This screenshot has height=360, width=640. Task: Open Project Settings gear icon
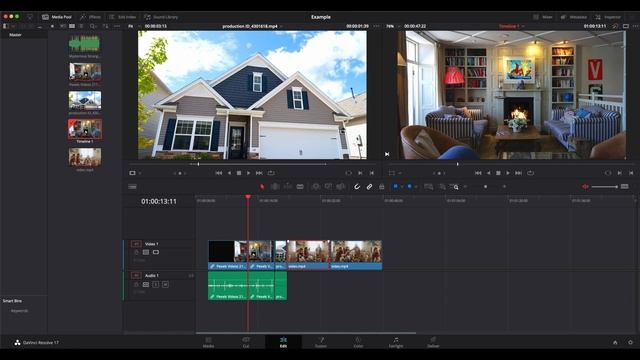coord(630,342)
